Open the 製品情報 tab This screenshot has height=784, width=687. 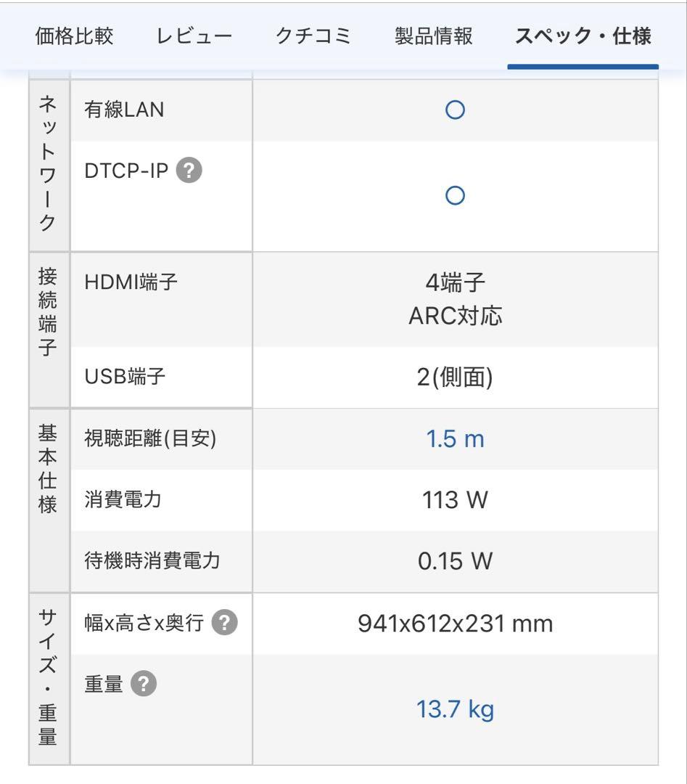coord(432,36)
